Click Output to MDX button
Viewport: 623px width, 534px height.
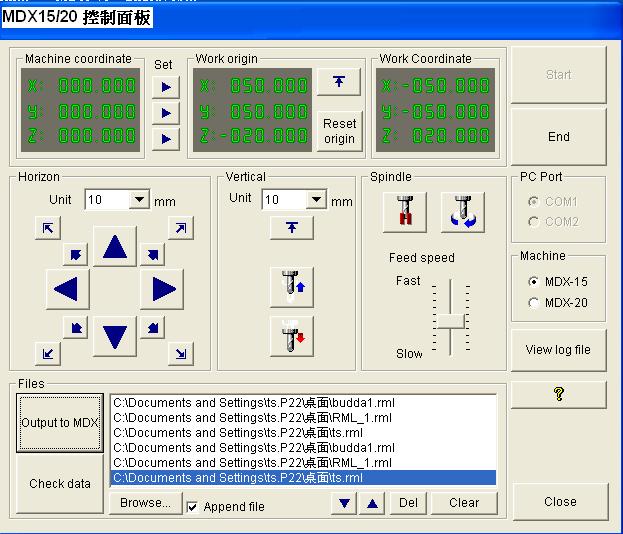pyautogui.click(x=60, y=423)
